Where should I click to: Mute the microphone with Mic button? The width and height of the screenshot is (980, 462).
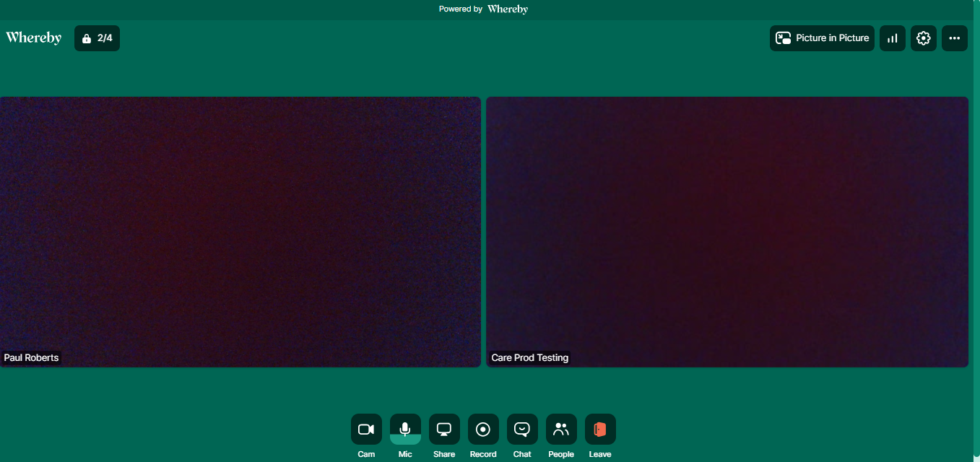tap(405, 429)
